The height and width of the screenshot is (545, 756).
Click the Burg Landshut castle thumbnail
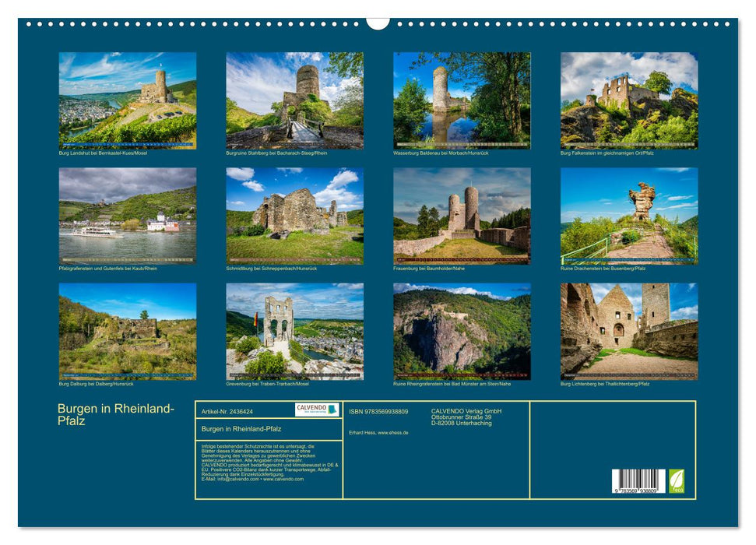[127, 100]
